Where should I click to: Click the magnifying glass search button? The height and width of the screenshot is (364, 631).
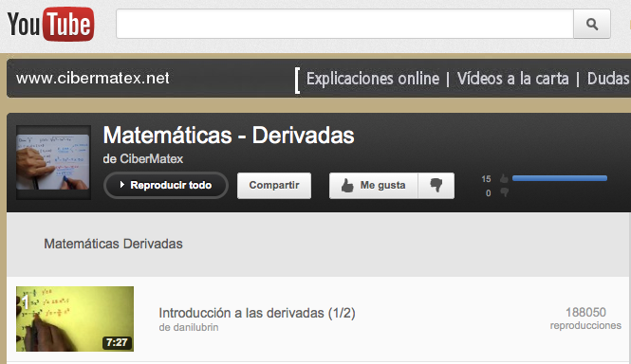coord(591,24)
